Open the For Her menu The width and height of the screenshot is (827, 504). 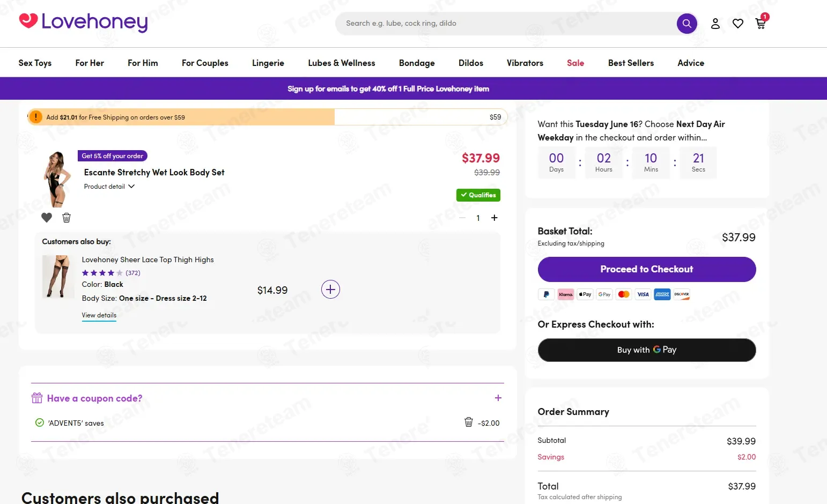pyautogui.click(x=90, y=63)
